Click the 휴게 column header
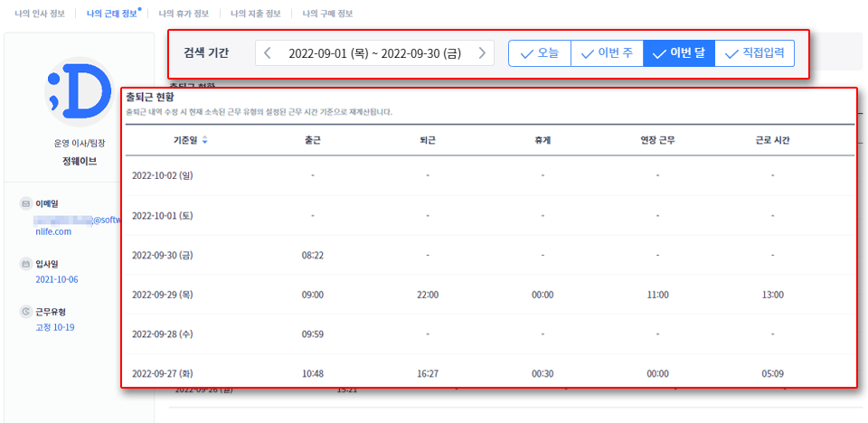This screenshot has width=868, height=423. pyautogui.click(x=542, y=140)
